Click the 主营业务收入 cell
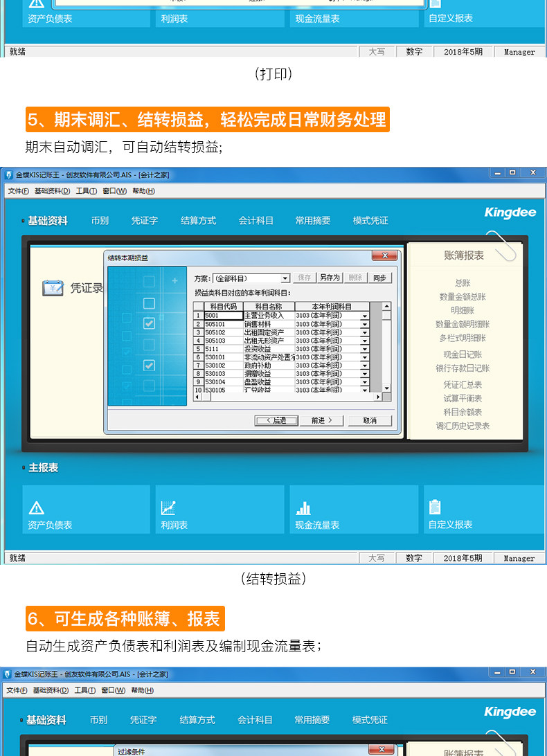 tap(269, 316)
